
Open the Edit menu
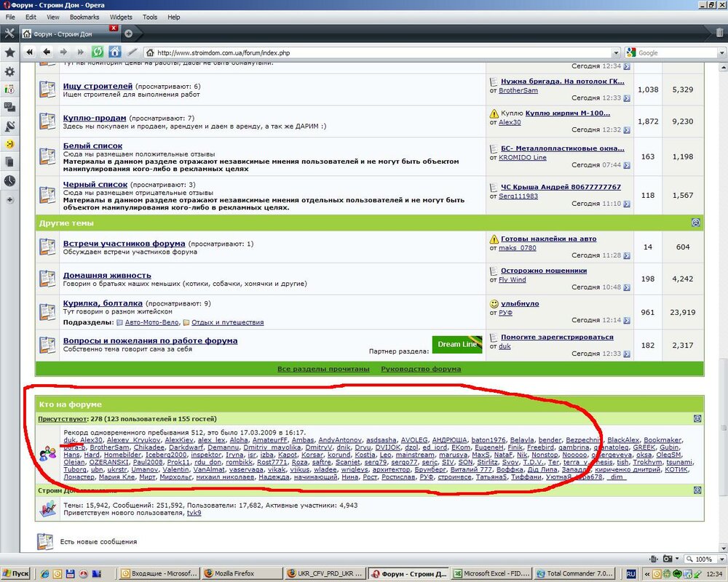click(31, 17)
